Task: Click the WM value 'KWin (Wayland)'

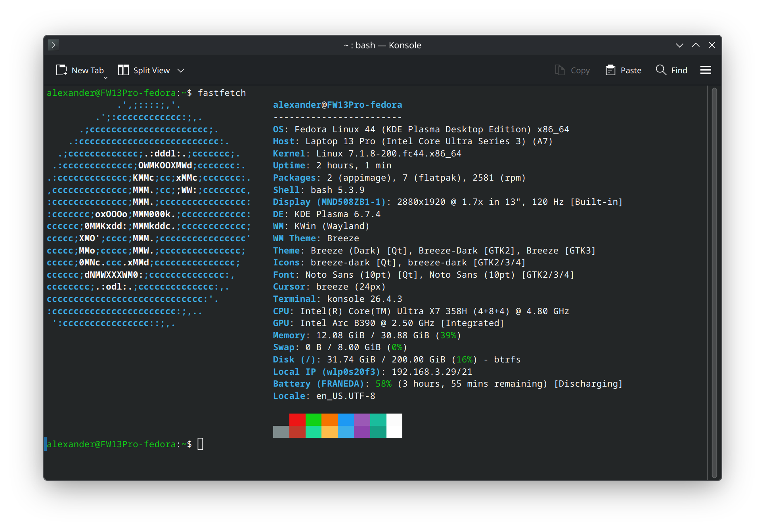Action: [x=332, y=226]
